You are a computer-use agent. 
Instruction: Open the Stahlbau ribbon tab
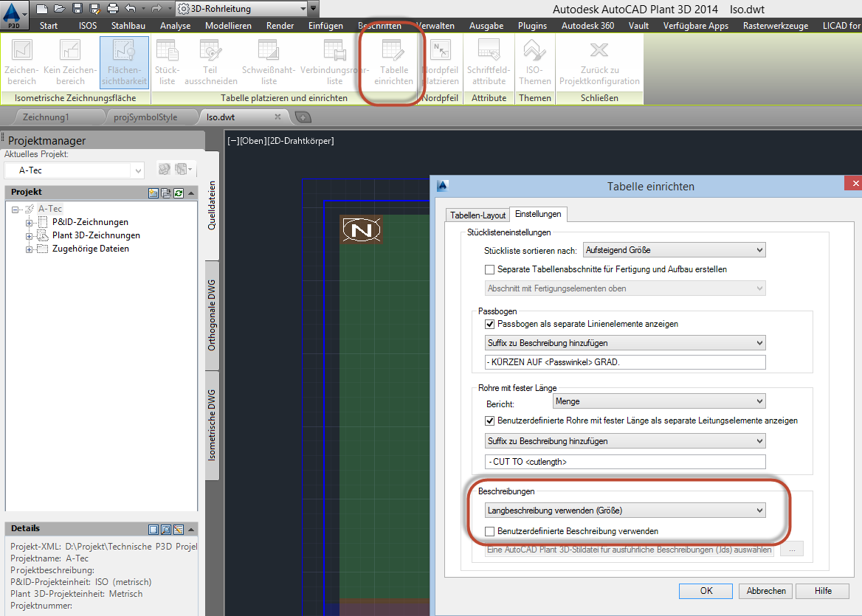point(128,25)
